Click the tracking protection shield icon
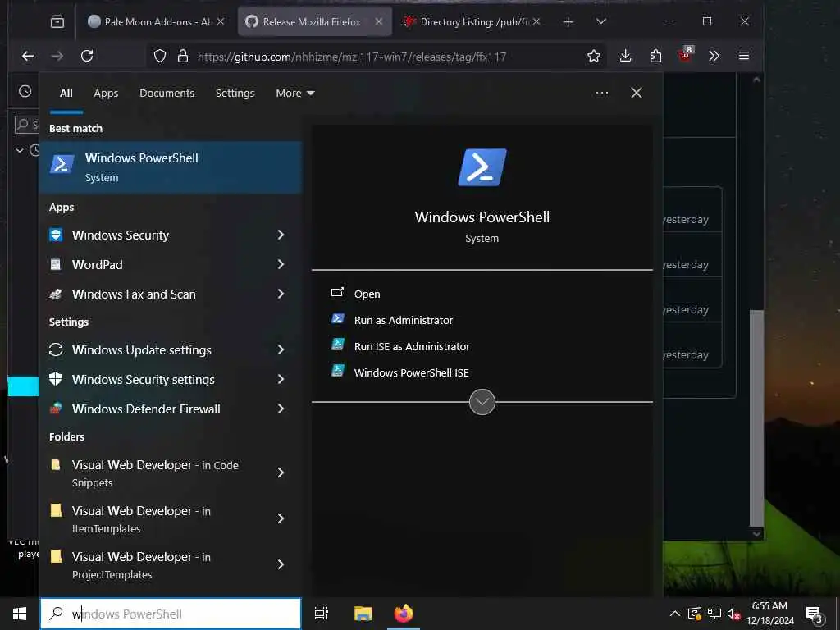Screen dimensions: 840x630 (160, 57)
